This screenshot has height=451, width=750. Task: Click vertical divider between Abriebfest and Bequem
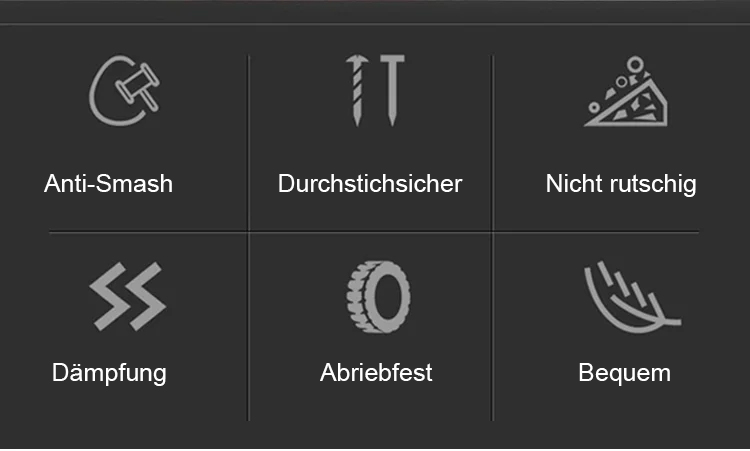(493, 327)
